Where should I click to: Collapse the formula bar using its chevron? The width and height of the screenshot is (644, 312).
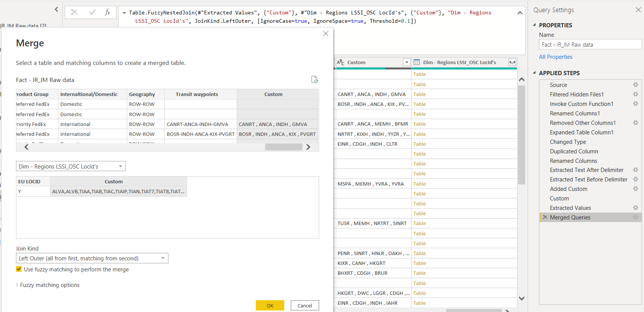[520, 13]
